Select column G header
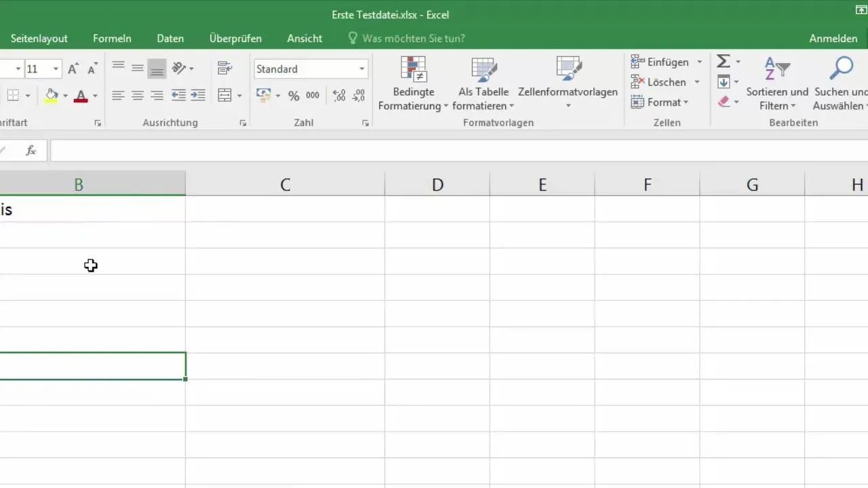 tap(752, 184)
